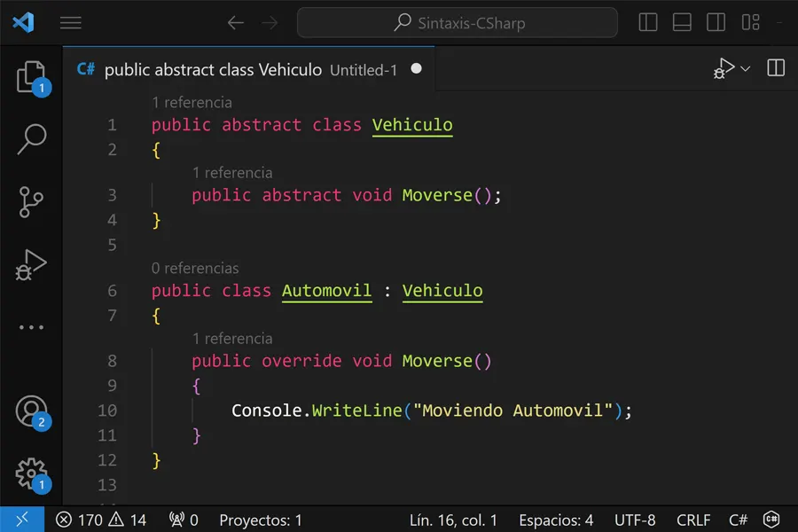Image resolution: width=798 pixels, height=532 pixels.
Task: Open the hamburger application menu
Action: (71, 22)
